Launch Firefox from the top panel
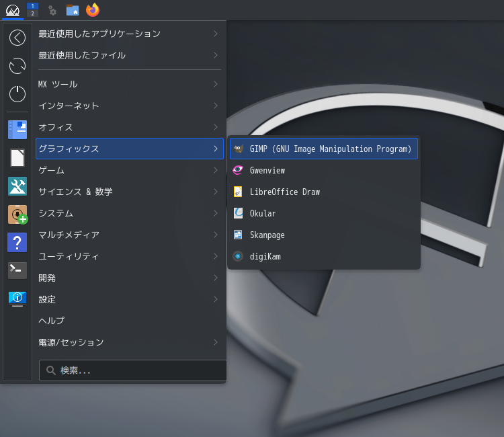 (x=93, y=9)
